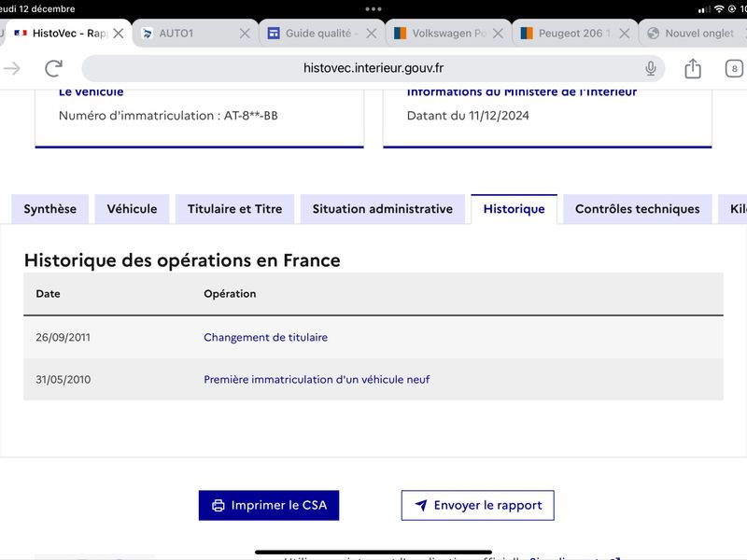Click the Imprimer le CSA button
Screen dimensions: 747x560
[x=269, y=505]
